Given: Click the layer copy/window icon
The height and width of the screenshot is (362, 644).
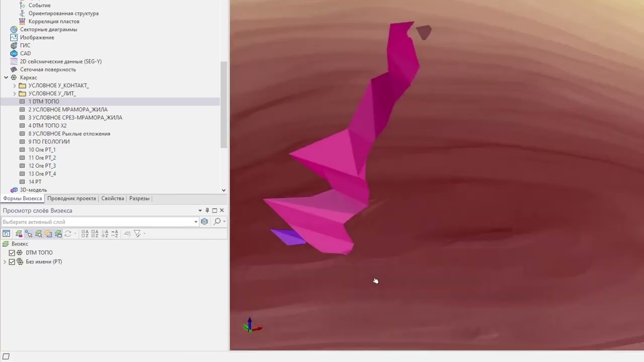Looking at the screenshot, I should point(58,234).
